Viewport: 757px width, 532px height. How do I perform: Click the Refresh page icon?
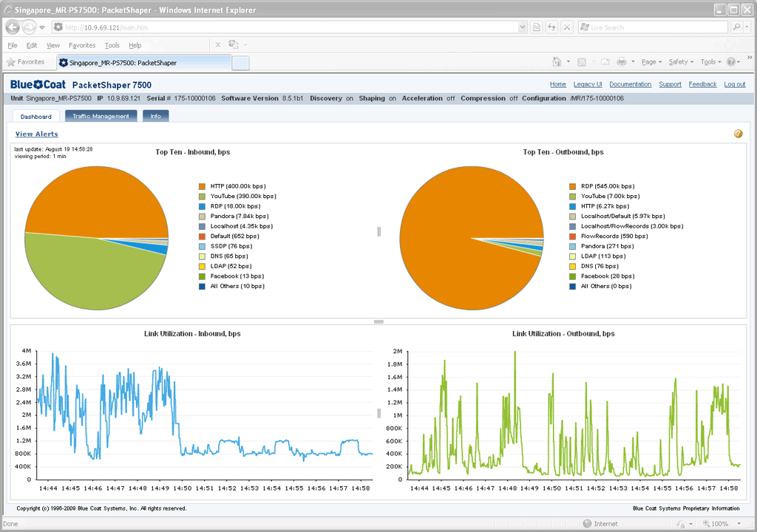(x=551, y=27)
